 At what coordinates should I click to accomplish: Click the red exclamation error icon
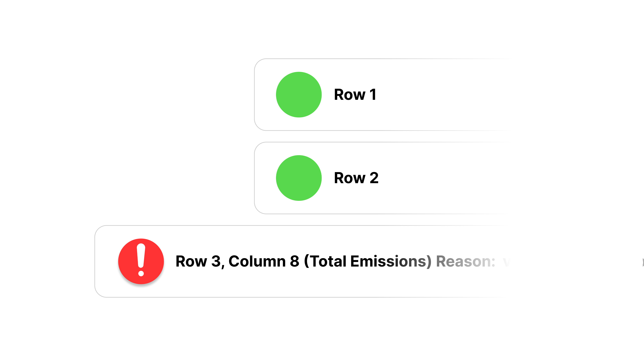tap(141, 261)
